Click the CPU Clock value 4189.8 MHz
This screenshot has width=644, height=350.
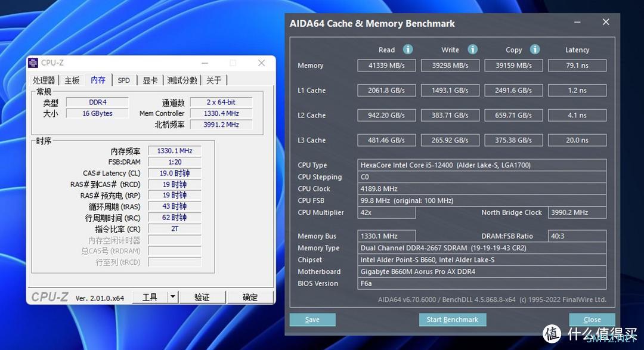coord(482,189)
